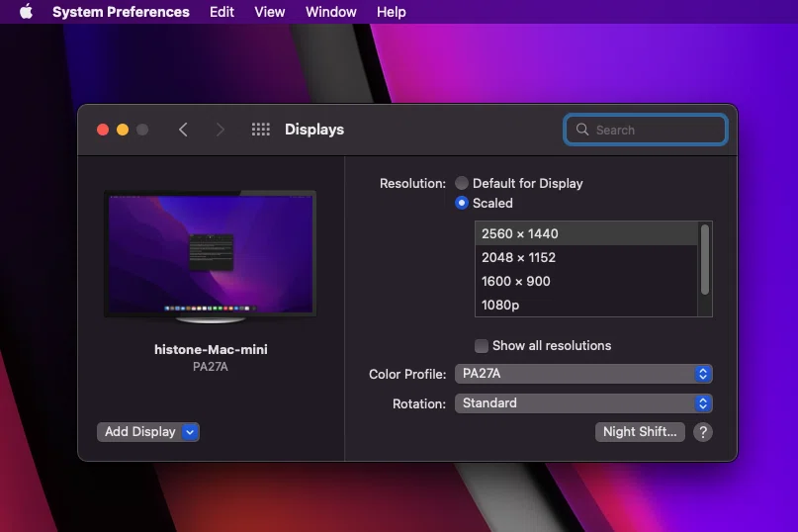Click the magnifying glass search icon
The width and height of the screenshot is (798, 532).
(582, 130)
